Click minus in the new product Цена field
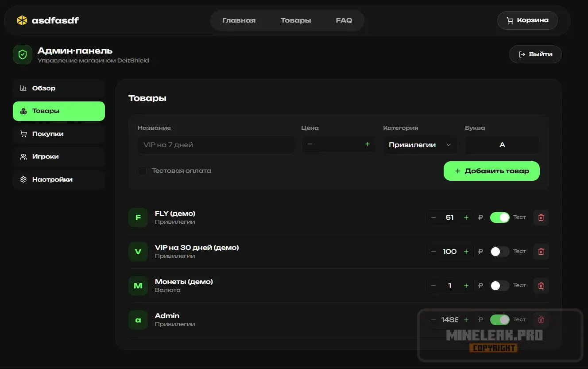This screenshot has height=369, width=588. tap(310, 144)
